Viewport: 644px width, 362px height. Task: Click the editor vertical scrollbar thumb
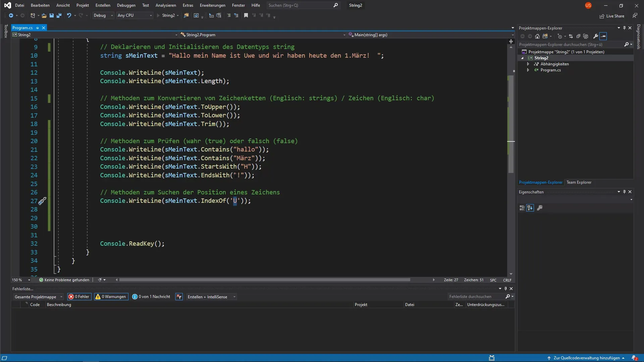(511, 124)
